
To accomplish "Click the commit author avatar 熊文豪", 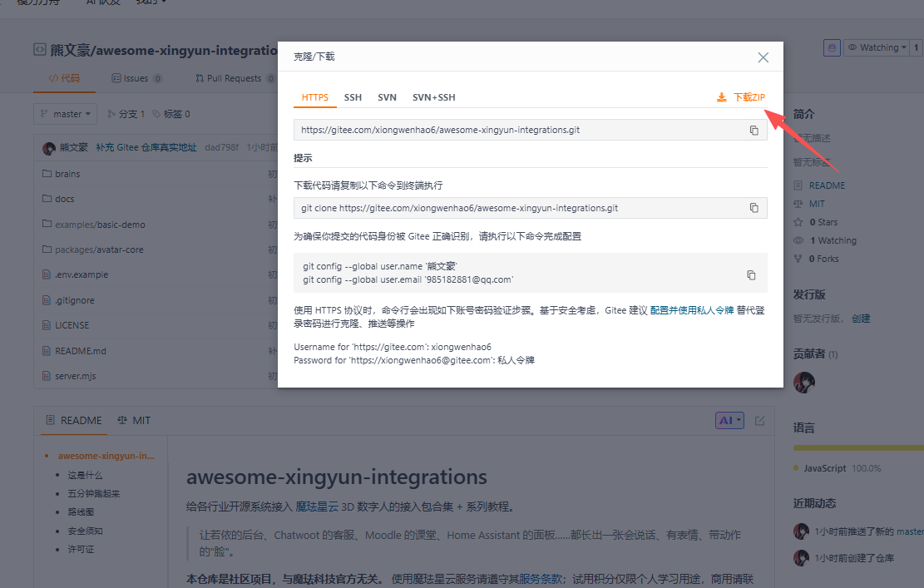I will (x=49, y=148).
